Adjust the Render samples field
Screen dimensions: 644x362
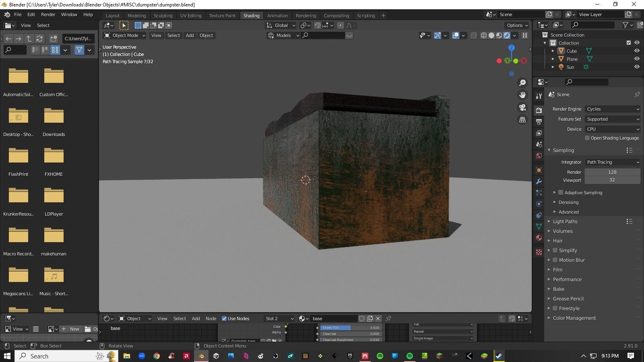[613, 172]
